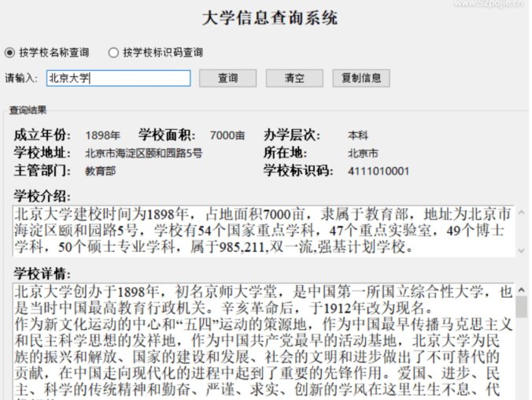Click the address 北京市海淀区颐和园路5号
Image resolution: width=532 pixels, height=400 pixels.
pyautogui.click(x=143, y=153)
